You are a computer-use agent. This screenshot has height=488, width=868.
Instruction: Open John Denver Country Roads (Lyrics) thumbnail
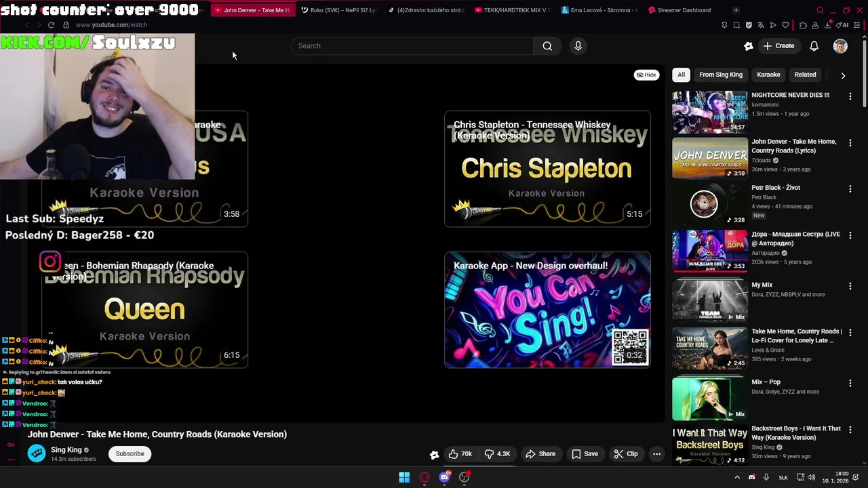click(x=710, y=158)
